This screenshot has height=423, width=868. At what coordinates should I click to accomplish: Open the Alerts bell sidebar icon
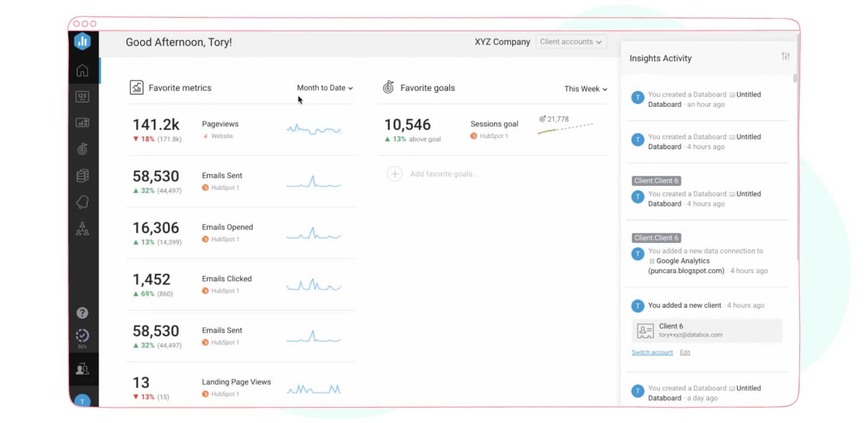(x=82, y=202)
